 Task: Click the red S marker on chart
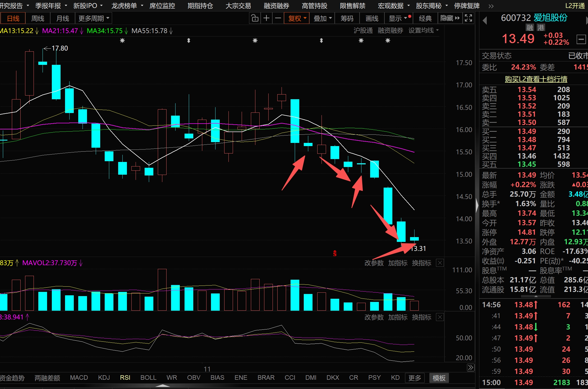click(335, 253)
